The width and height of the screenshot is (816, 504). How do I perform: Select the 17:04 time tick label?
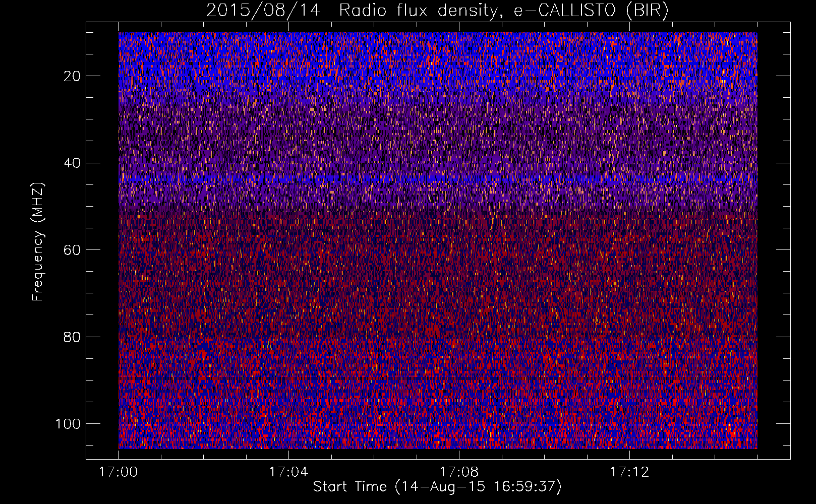[x=288, y=472]
